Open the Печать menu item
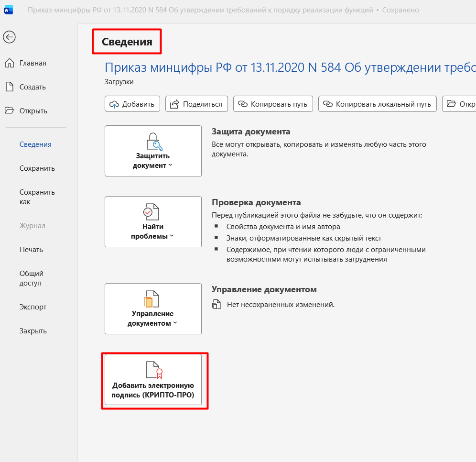 click(31, 250)
